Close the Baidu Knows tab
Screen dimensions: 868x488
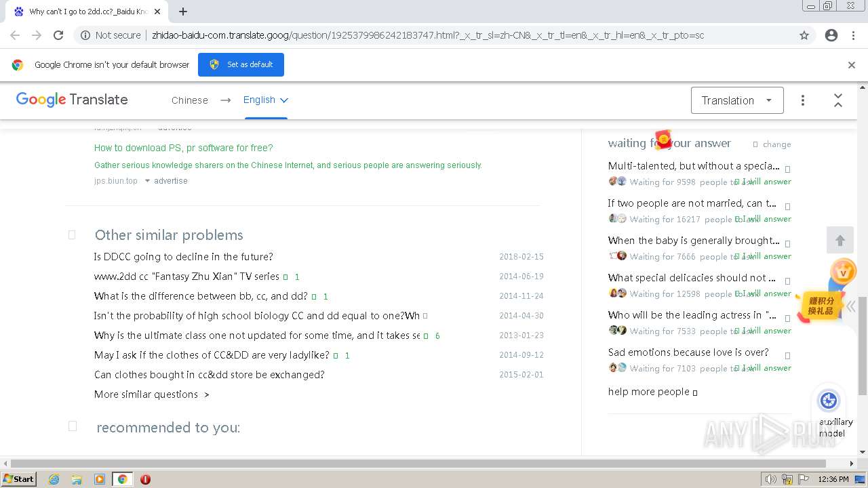[157, 12]
